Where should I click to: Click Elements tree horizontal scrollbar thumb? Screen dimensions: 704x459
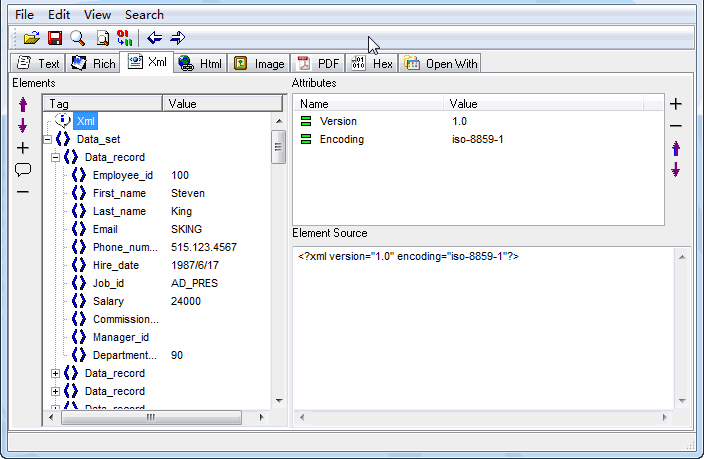(151, 418)
